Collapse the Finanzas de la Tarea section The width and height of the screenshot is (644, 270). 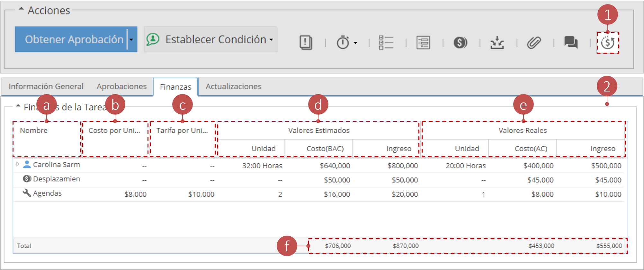click(x=18, y=106)
